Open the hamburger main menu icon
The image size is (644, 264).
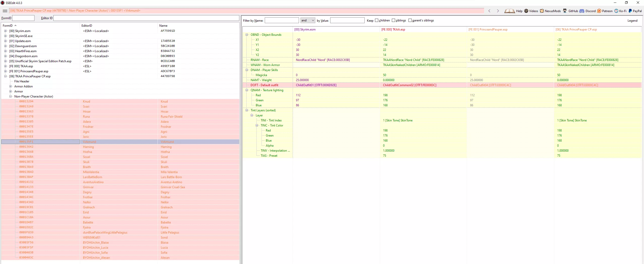5,11
